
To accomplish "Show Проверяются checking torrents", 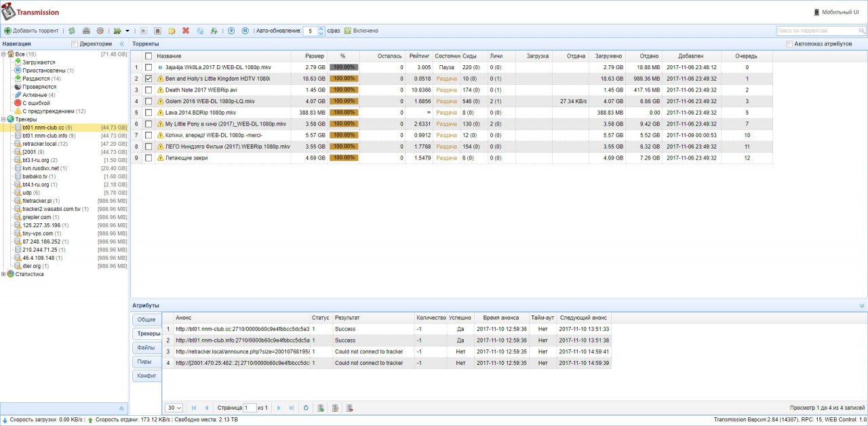I will click(x=39, y=87).
